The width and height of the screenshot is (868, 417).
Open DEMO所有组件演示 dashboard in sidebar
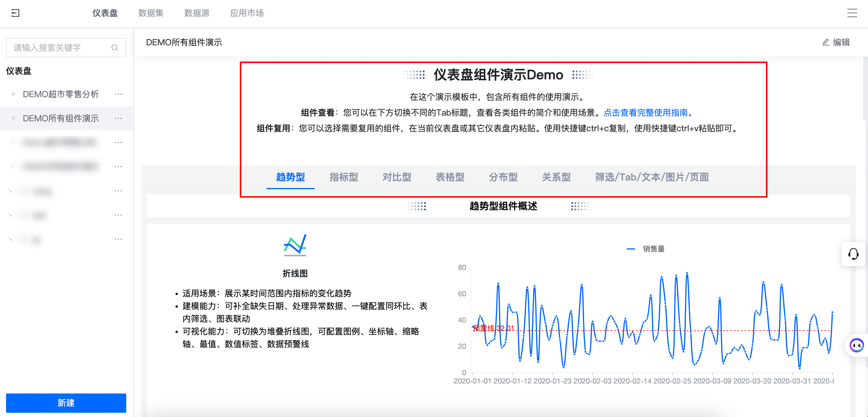(x=61, y=119)
